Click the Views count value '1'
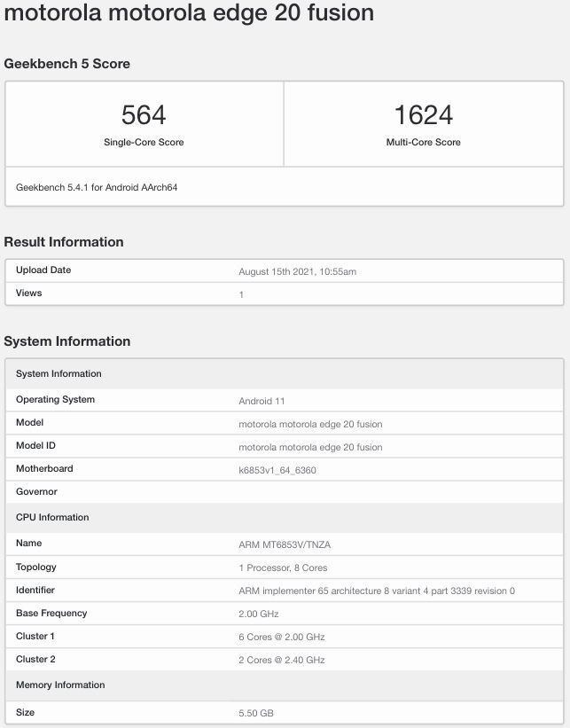This screenshot has width=570, height=728. coord(241,294)
